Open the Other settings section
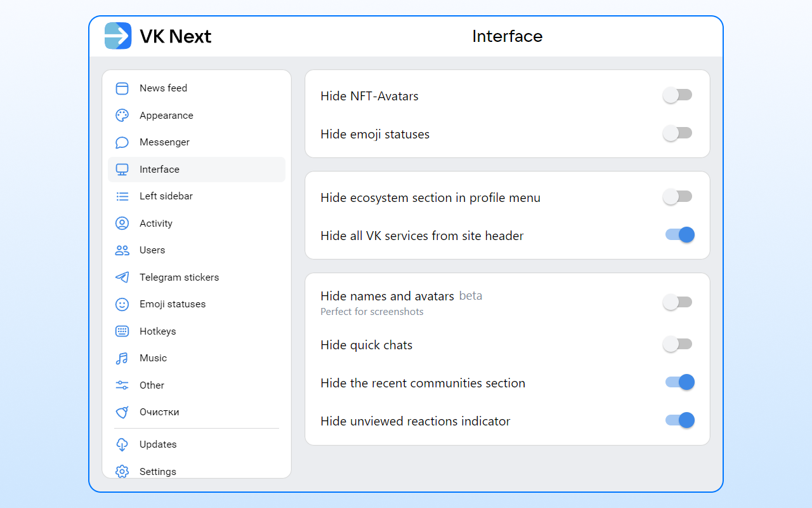Screen dimensions: 812x508 point(152,385)
